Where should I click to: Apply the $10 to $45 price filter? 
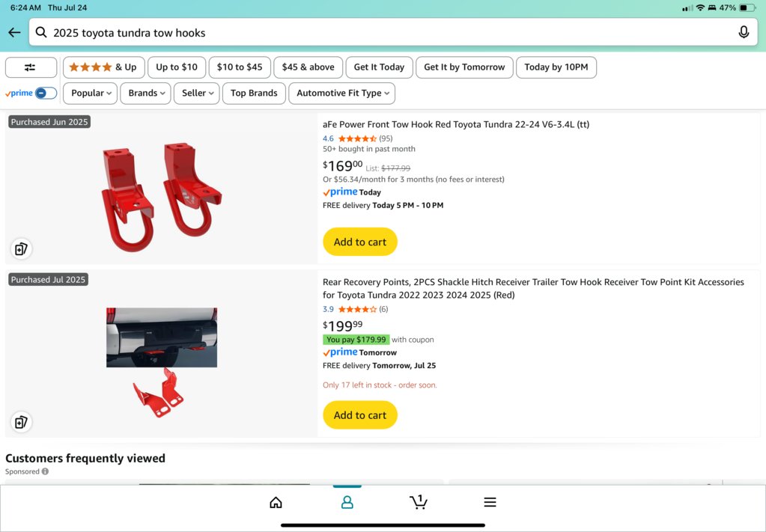pyautogui.click(x=240, y=67)
